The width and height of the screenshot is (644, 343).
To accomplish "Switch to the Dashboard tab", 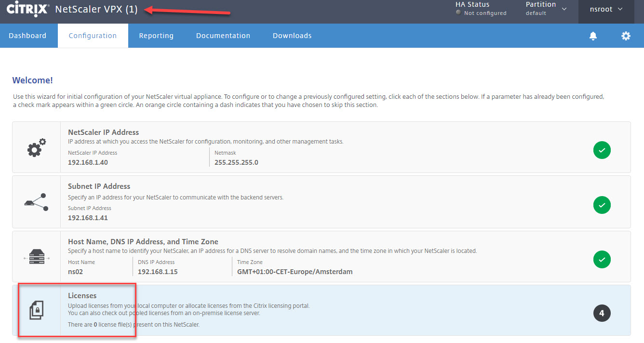I will click(27, 36).
